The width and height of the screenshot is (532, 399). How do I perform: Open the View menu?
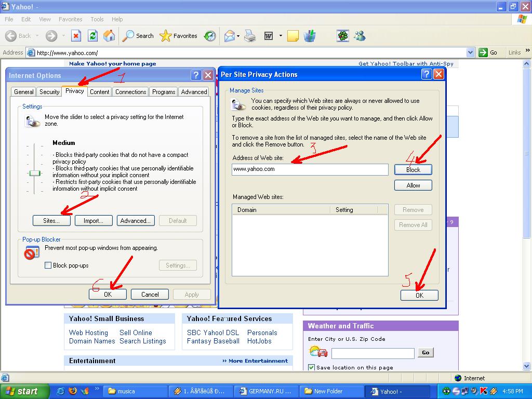(45, 19)
